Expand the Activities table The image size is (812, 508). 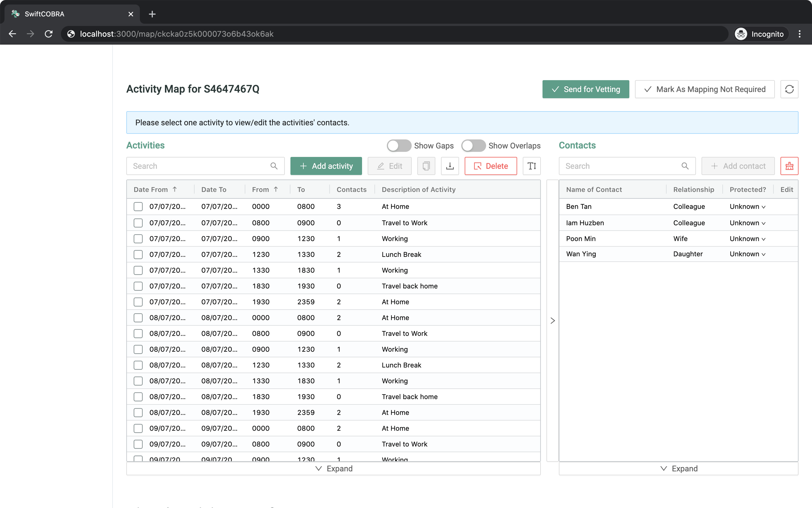(333, 468)
